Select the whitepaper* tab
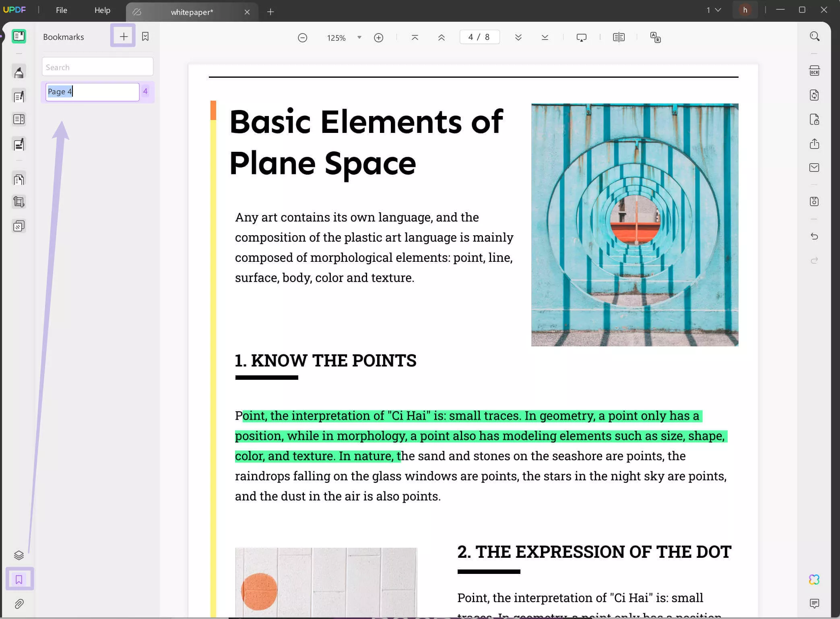This screenshot has width=840, height=619. (x=192, y=12)
